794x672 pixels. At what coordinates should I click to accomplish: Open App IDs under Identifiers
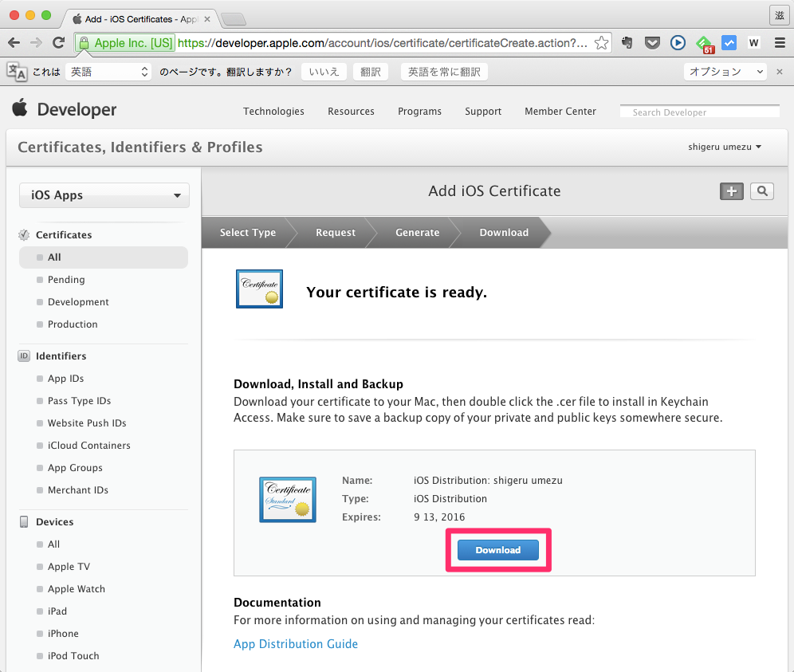pyautogui.click(x=66, y=379)
